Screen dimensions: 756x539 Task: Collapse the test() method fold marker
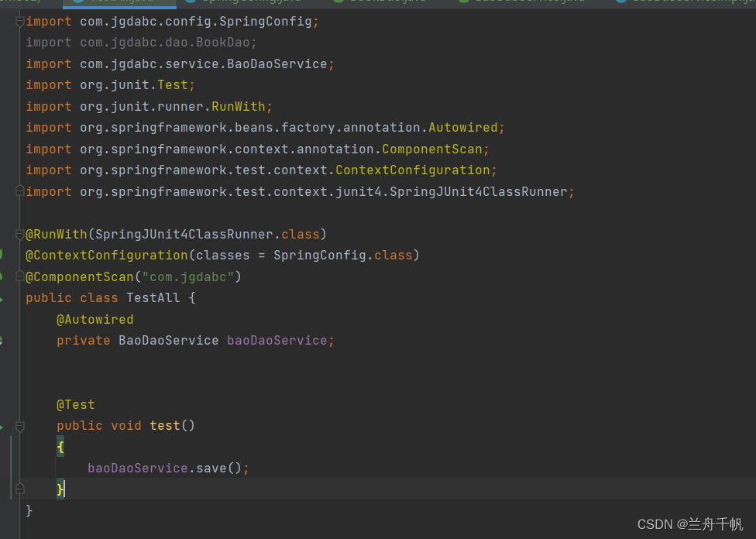click(20, 426)
